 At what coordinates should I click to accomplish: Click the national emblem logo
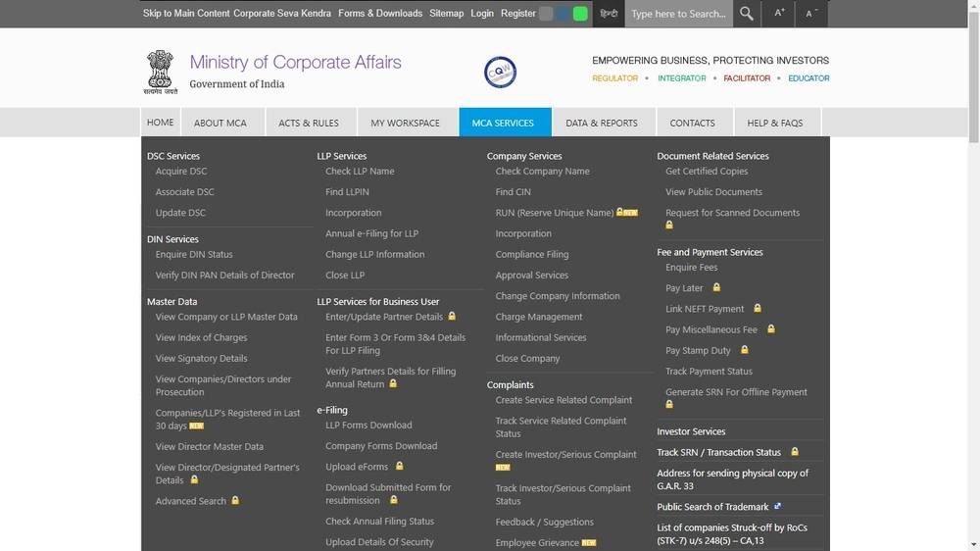tap(161, 71)
